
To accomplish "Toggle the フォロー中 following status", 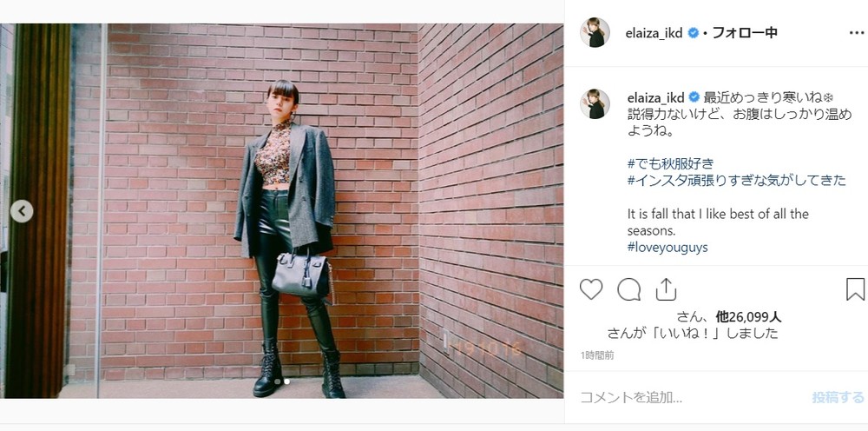I will click(745, 33).
